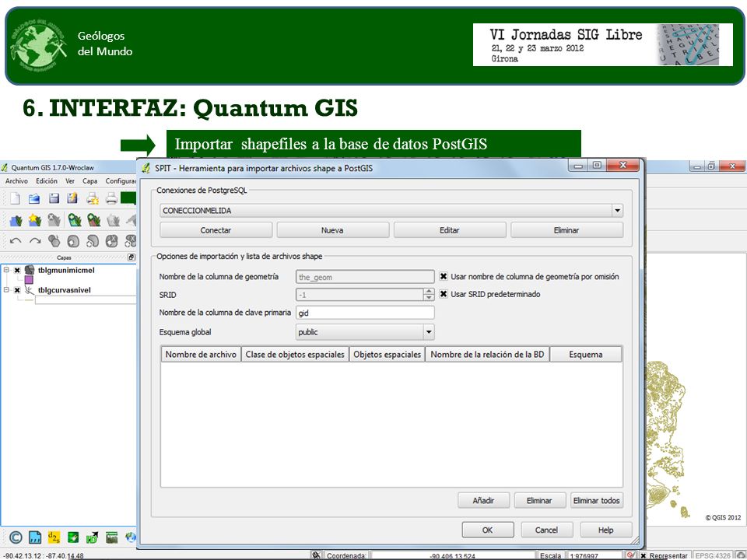Click the Redo arrow icon
747x560 pixels.
pyautogui.click(x=35, y=241)
